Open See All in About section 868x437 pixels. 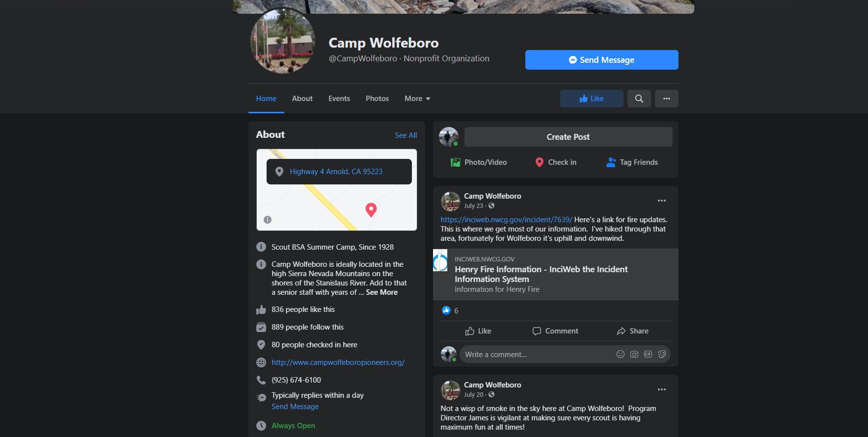tap(406, 135)
